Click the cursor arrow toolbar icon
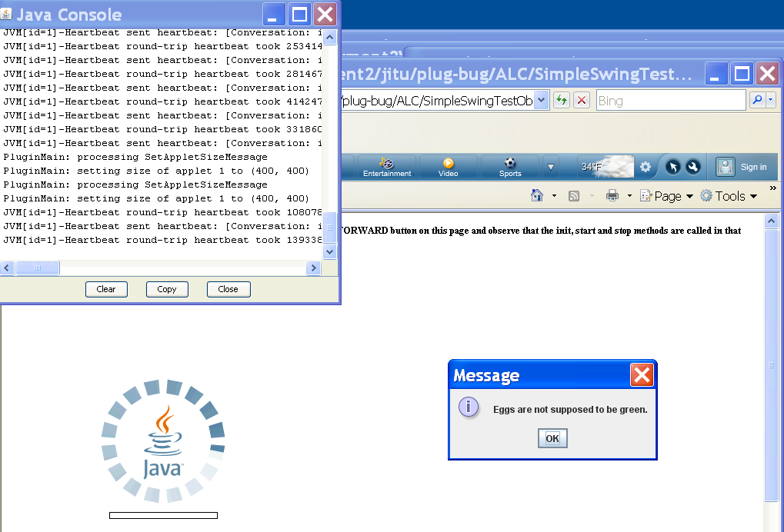This screenshot has width=784, height=532. (x=672, y=167)
